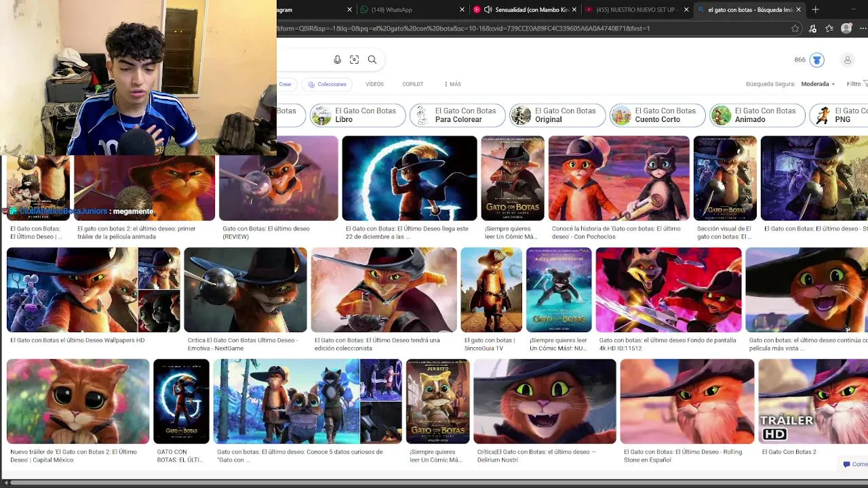Expand the MÁS menu

(x=453, y=84)
